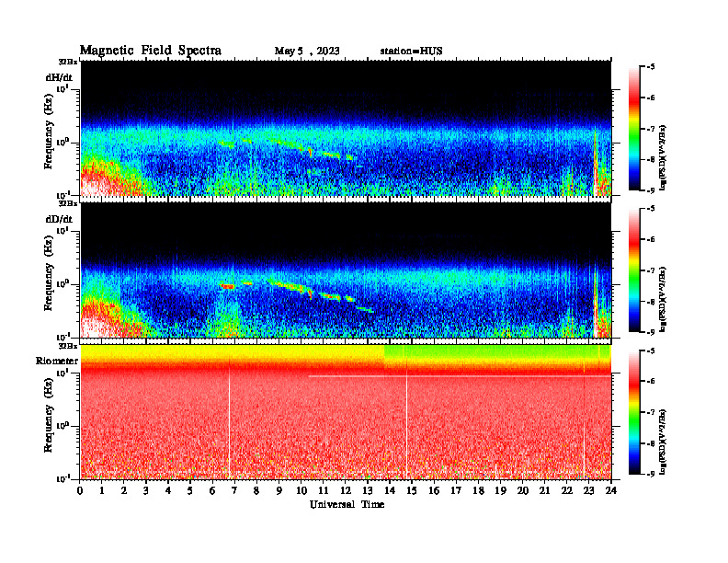Screen dimensions: 728x563
Task: Click hour tick label "9" on time axis
Action: 279,491
